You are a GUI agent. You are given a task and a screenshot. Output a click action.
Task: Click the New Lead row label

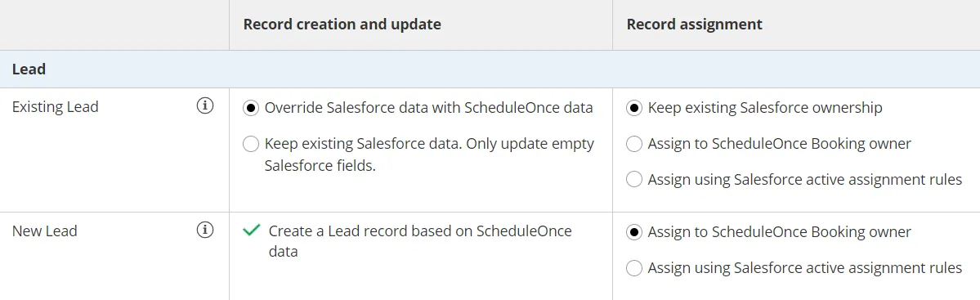[45, 231]
